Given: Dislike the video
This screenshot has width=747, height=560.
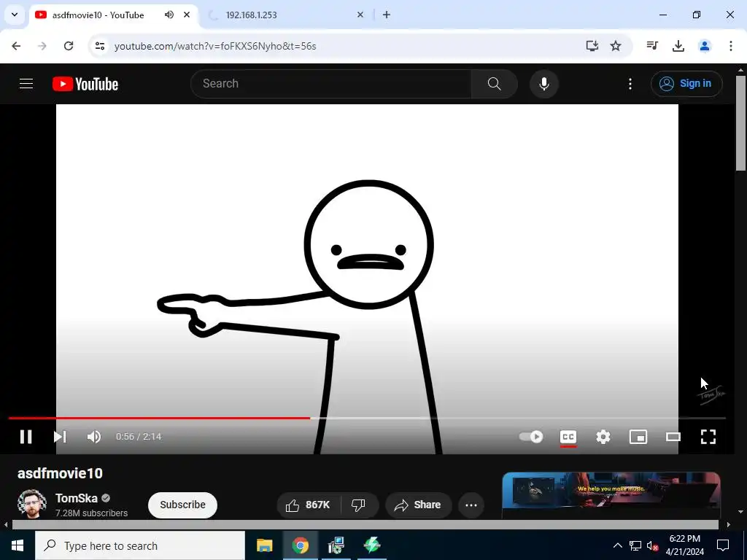Looking at the screenshot, I should click(358, 505).
